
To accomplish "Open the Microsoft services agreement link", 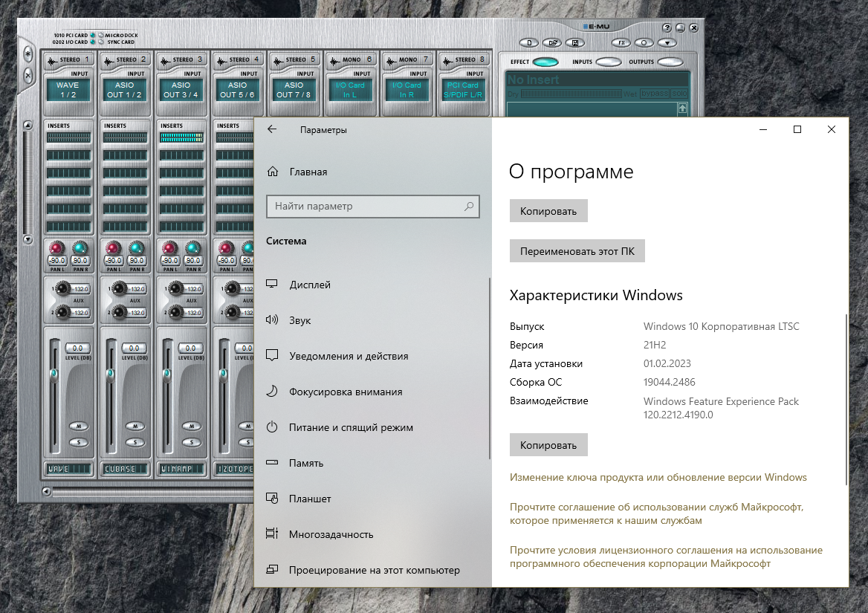I will [656, 513].
